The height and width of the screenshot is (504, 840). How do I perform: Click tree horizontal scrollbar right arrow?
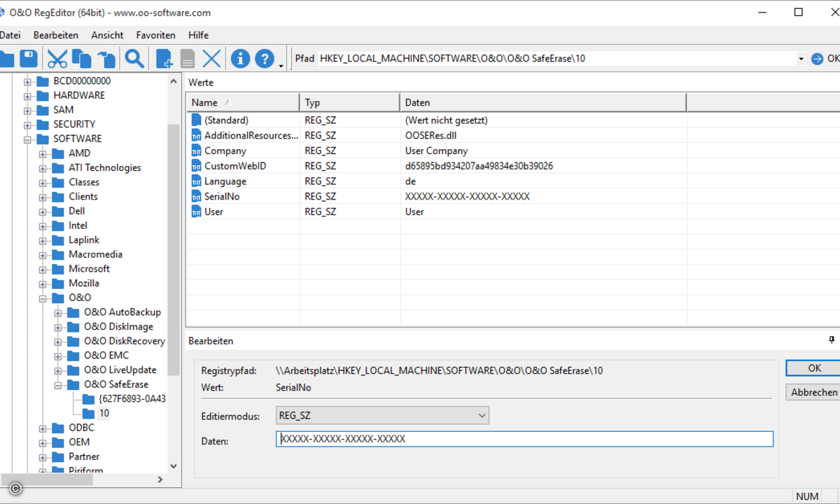[x=160, y=479]
